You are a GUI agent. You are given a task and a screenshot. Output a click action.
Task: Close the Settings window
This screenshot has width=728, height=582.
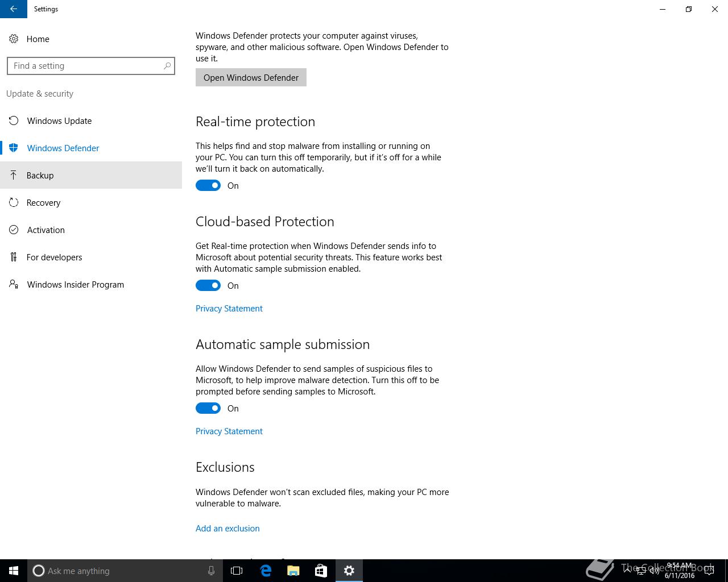715,9
